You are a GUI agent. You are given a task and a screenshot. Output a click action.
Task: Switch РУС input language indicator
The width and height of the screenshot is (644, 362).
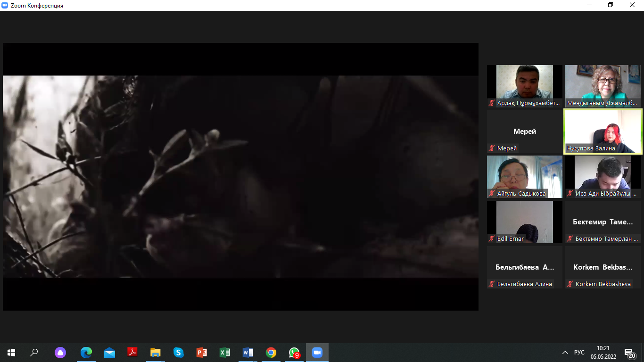579,353
